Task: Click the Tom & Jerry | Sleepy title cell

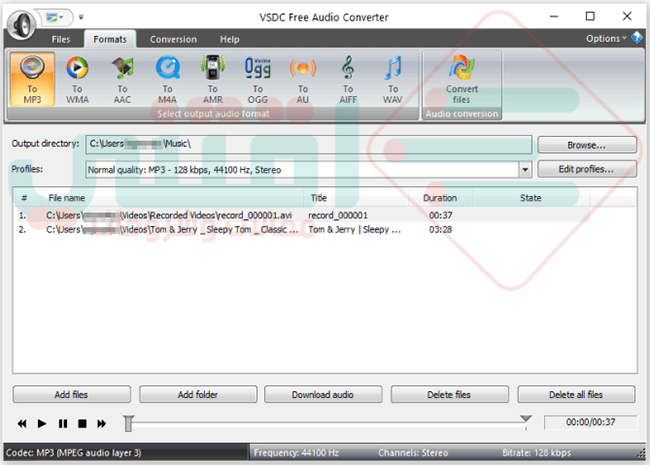Action: tap(355, 230)
